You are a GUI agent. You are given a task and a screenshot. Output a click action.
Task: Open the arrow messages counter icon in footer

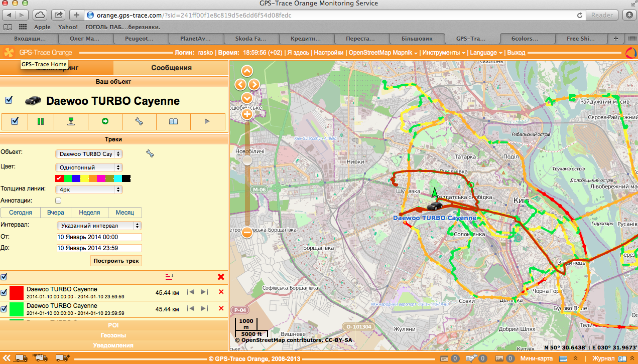471,358
